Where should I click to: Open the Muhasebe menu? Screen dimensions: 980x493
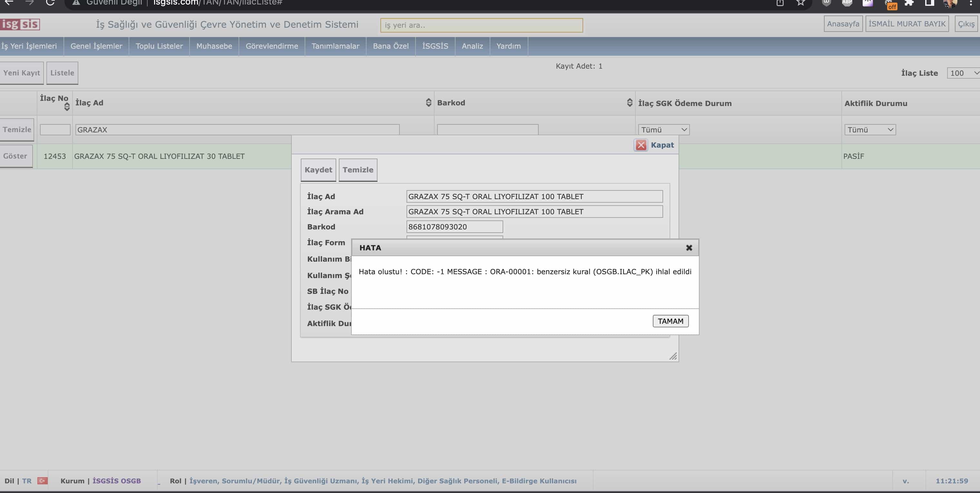214,46
